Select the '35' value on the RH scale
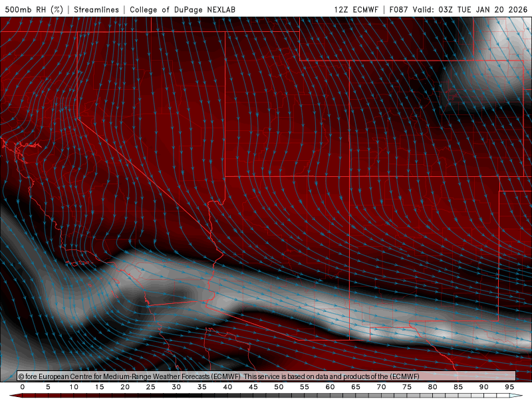This screenshot has width=532, height=399. 202,387
